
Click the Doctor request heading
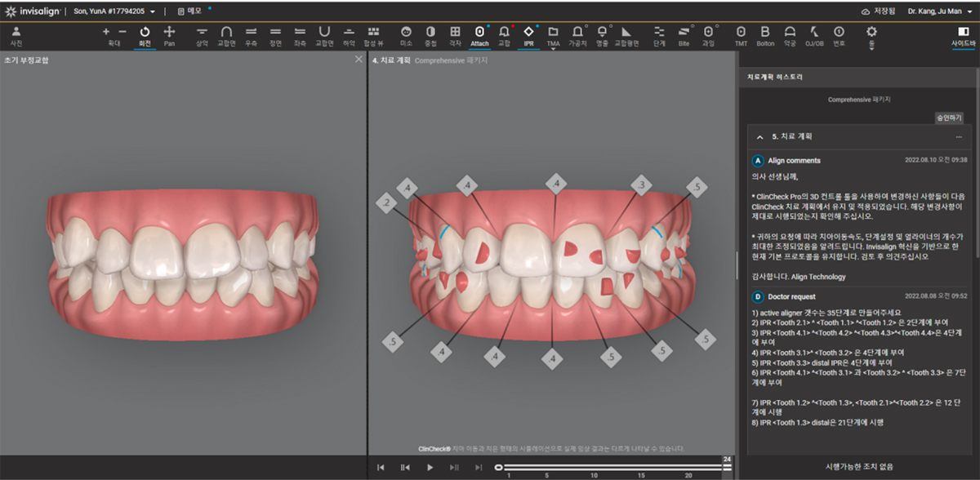point(792,296)
